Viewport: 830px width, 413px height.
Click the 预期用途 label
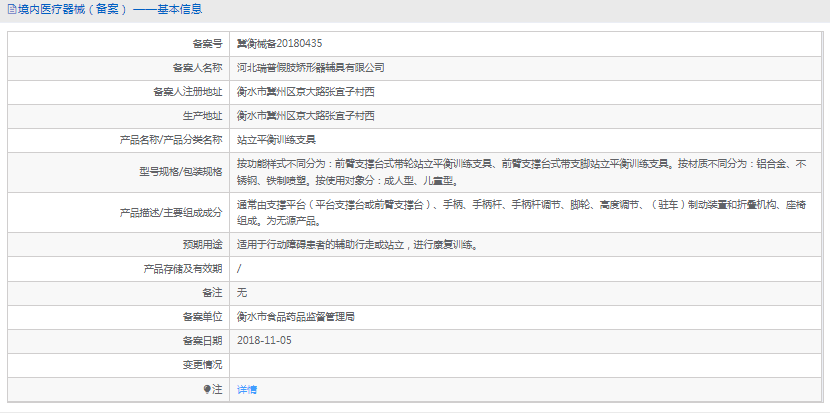pyautogui.click(x=203, y=245)
